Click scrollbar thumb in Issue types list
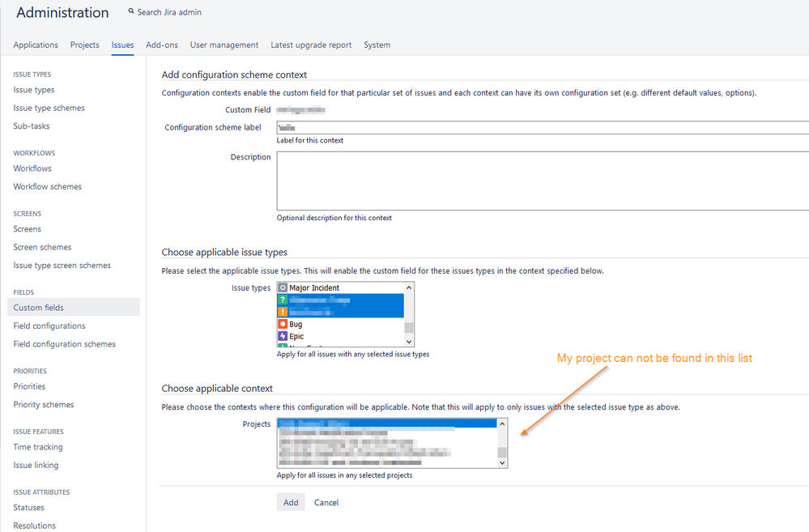Viewport: 809px width, 532px height. click(409, 328)
